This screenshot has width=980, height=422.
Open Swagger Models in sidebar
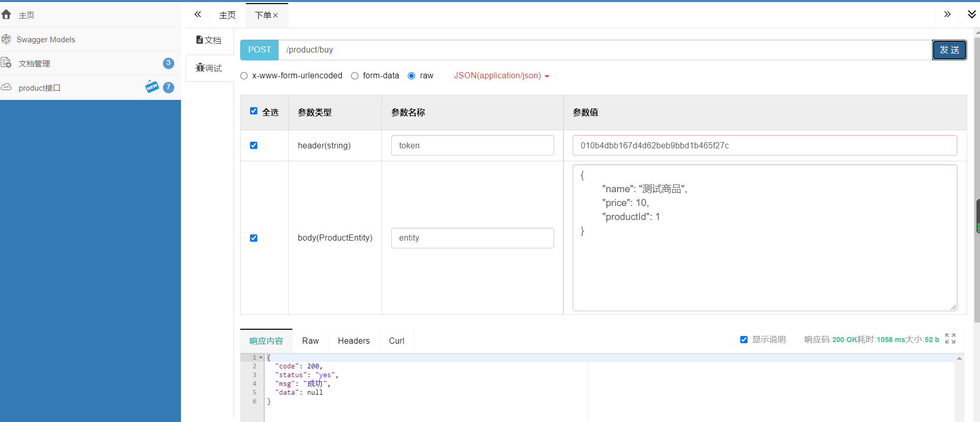[x=90, y=39]
